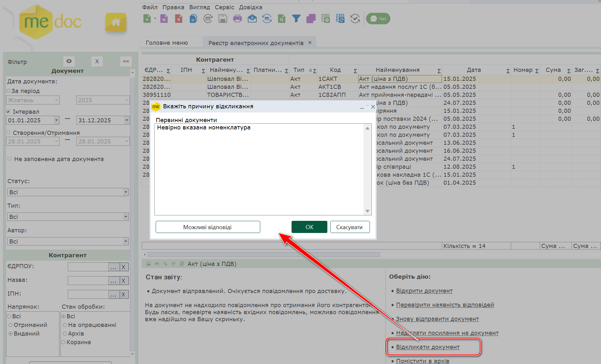The width and height of the screenshot is (601, 364).
Task: Go to home via yellow house icon
Action: tap(116, 22)
